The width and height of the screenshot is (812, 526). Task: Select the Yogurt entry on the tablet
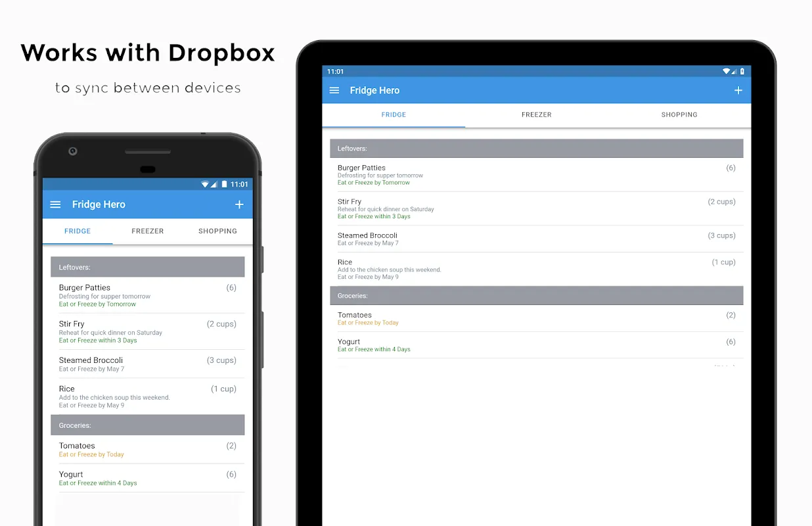[536, 345]
